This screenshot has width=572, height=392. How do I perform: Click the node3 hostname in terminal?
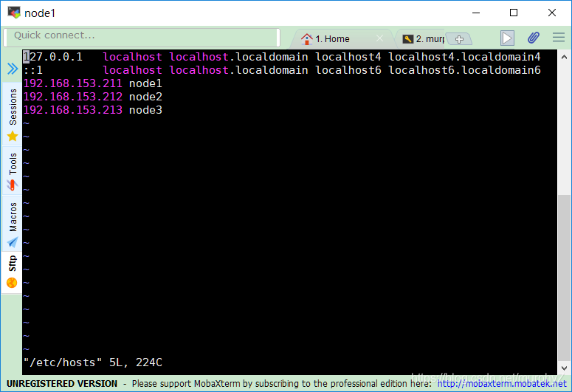[x=145, y=110]
